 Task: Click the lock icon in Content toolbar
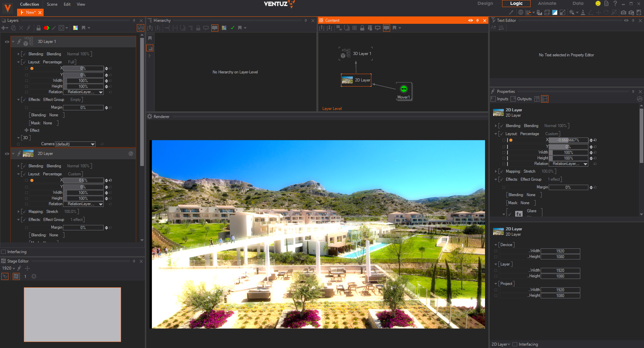click(362, 28)
